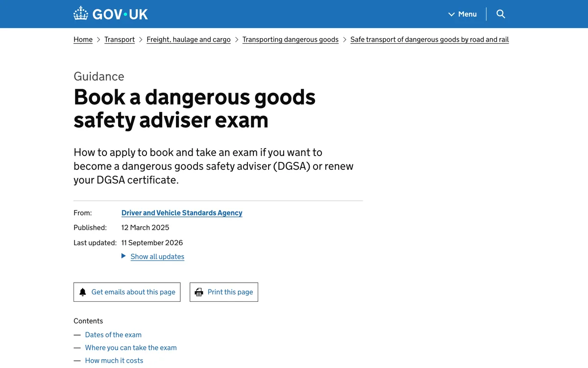Click the Guidance caption above the title

pos(99,77)
